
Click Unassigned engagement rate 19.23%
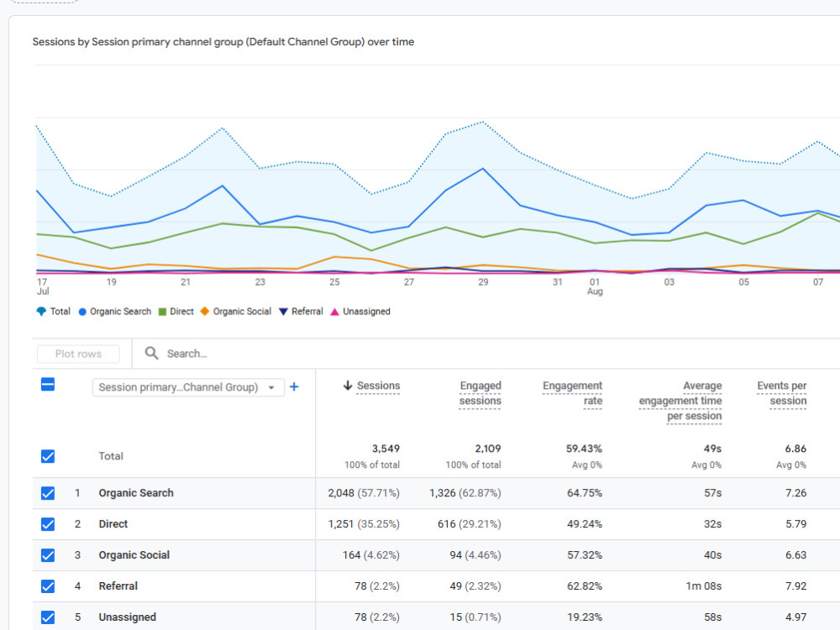coord(585,617)
